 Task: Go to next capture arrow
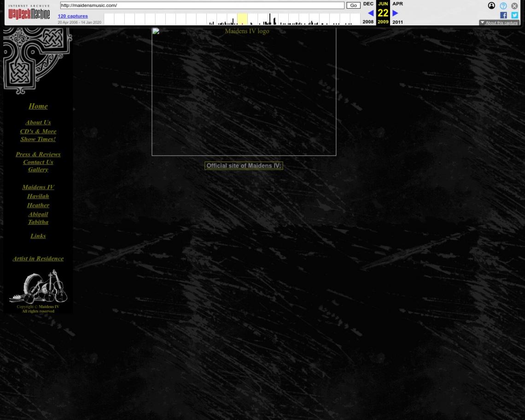click(395, 13)
